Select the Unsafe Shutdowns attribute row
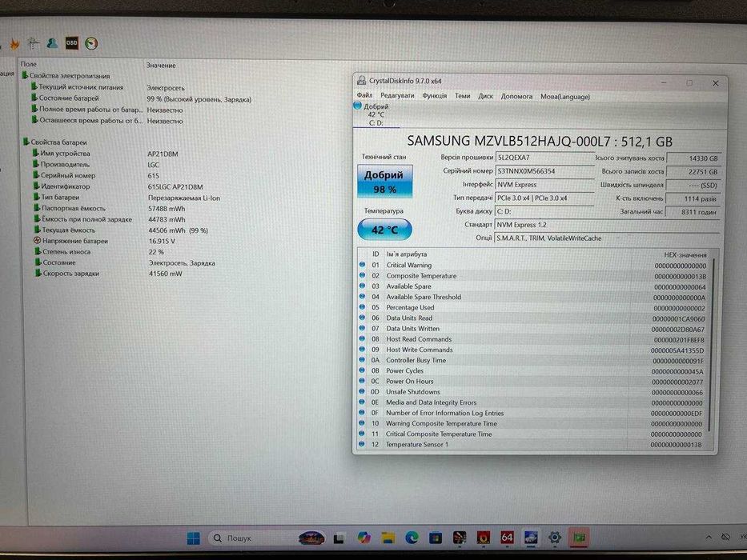The width and height of the screenshot is (747, 560). pos(531,392)
